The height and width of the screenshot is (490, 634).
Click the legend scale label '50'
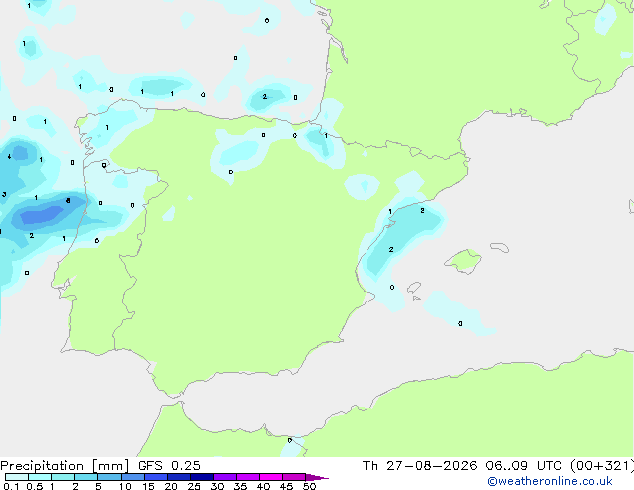(x=309, y=486)
